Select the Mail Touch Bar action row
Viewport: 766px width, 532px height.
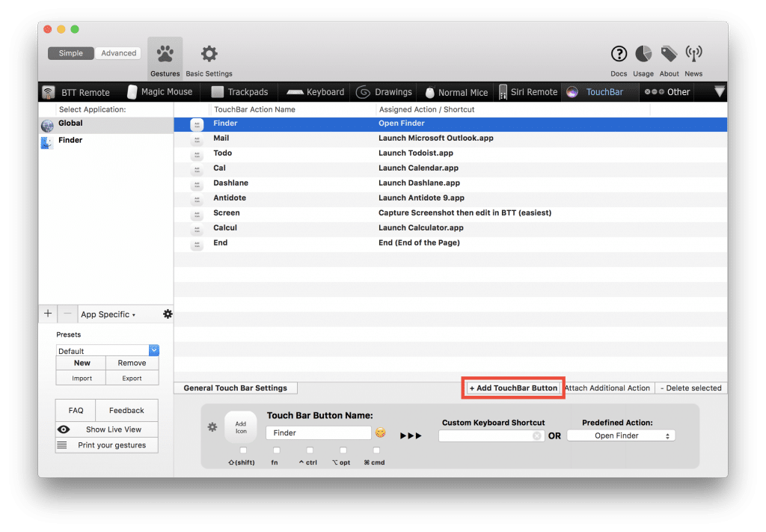450,138
